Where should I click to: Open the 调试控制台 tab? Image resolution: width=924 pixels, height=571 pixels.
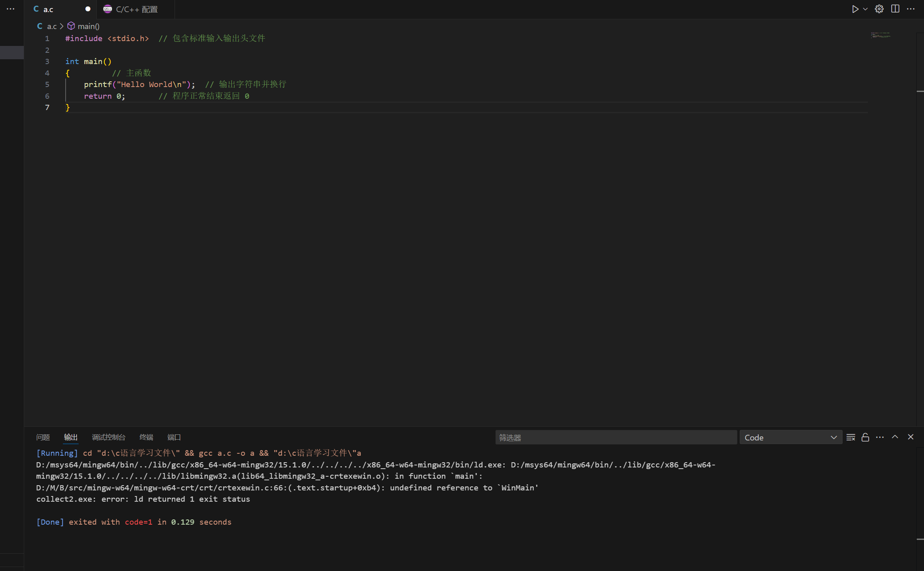pos(108,437)
